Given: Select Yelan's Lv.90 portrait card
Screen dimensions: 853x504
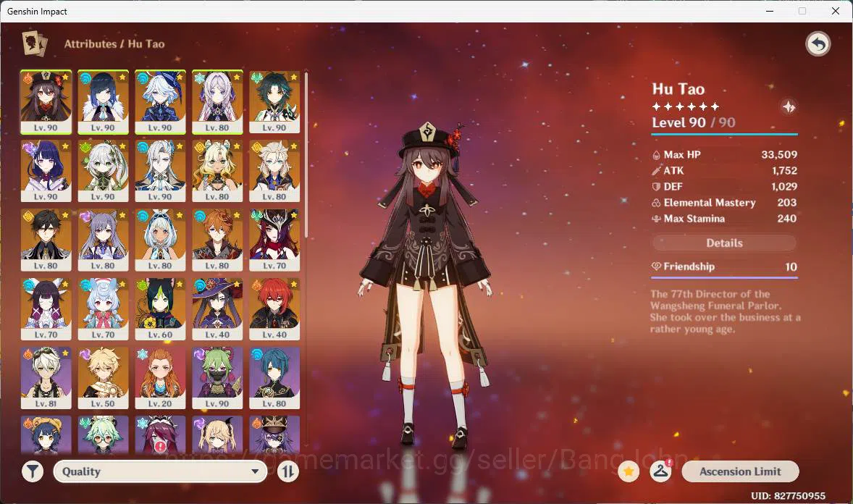Looking at the screenshot, I should [x=103, y=102].
